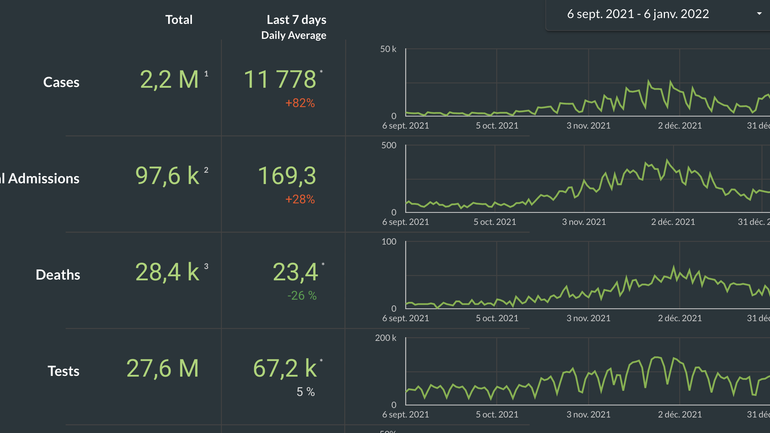
Task: Click the Cases row label
Action: (x=61, y=82)
